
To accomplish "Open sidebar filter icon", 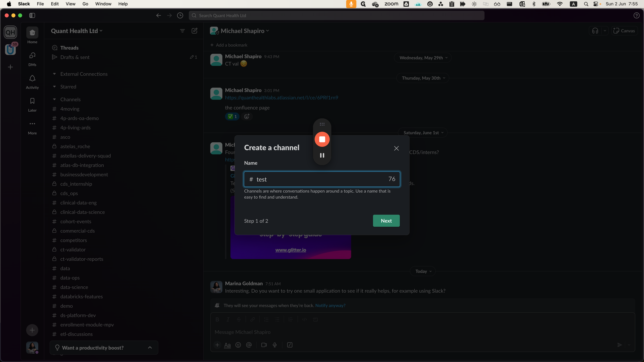I will 182,31.
